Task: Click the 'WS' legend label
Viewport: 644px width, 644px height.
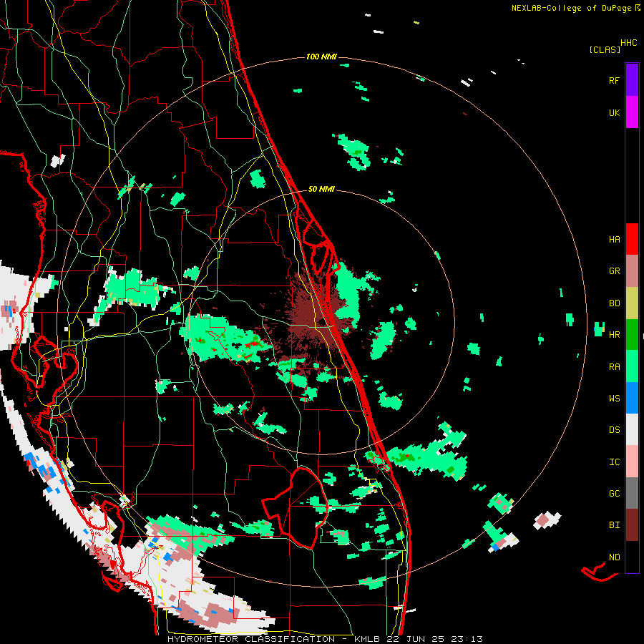Action: pos(614,399)
